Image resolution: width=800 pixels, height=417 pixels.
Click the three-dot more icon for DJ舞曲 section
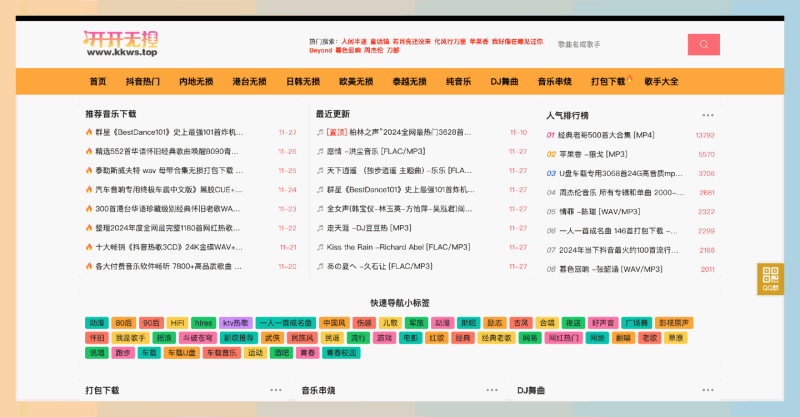(708, 390)
